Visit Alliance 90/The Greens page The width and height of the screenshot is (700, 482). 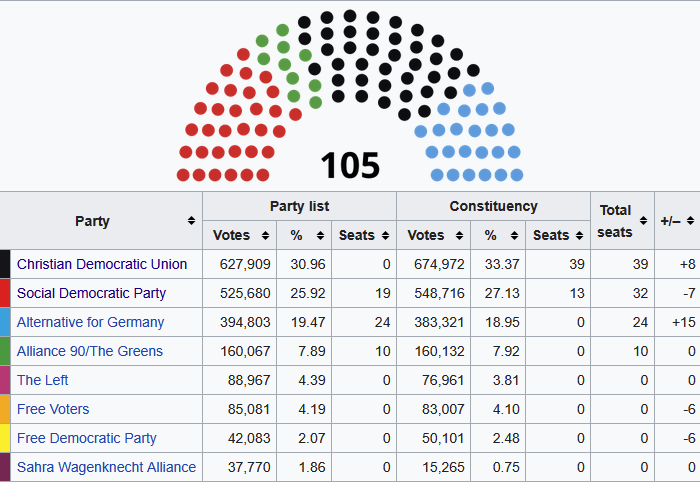tap(90, 351)
